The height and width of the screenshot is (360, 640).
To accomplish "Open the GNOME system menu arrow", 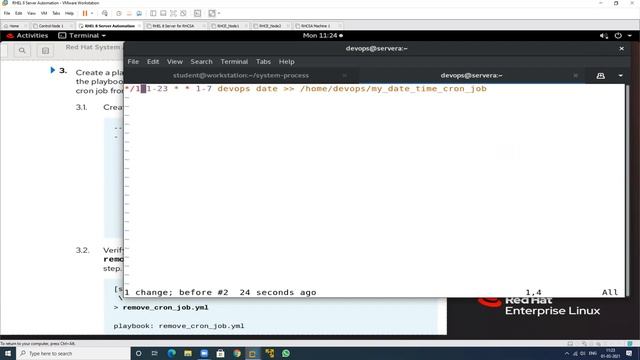I will [x=629, y=36].
